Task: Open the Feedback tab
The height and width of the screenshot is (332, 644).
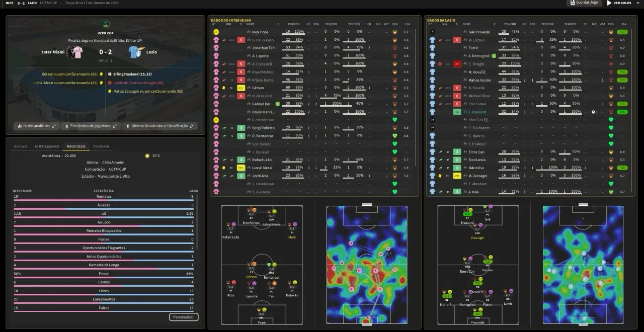Action: click(x=101, y=146)
